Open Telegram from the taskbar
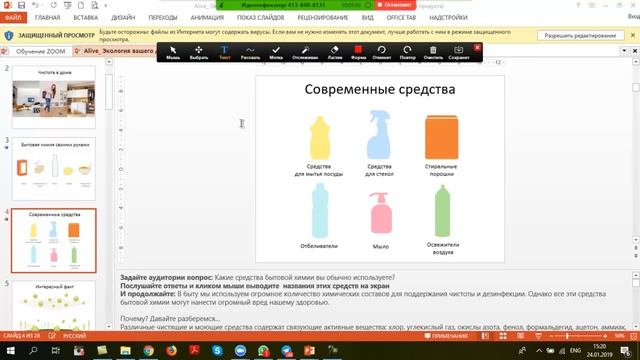The height and width of the screenshot is (360, 640). coord(287,351)
